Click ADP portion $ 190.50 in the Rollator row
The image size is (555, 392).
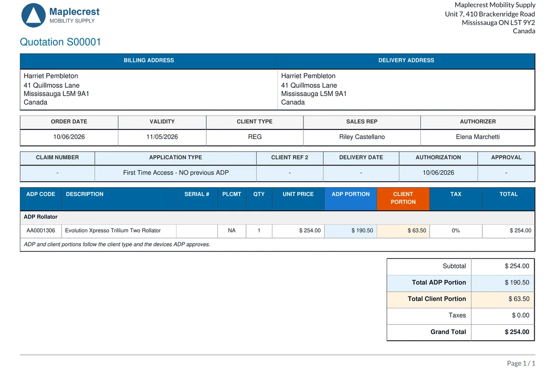pos(362,231)
